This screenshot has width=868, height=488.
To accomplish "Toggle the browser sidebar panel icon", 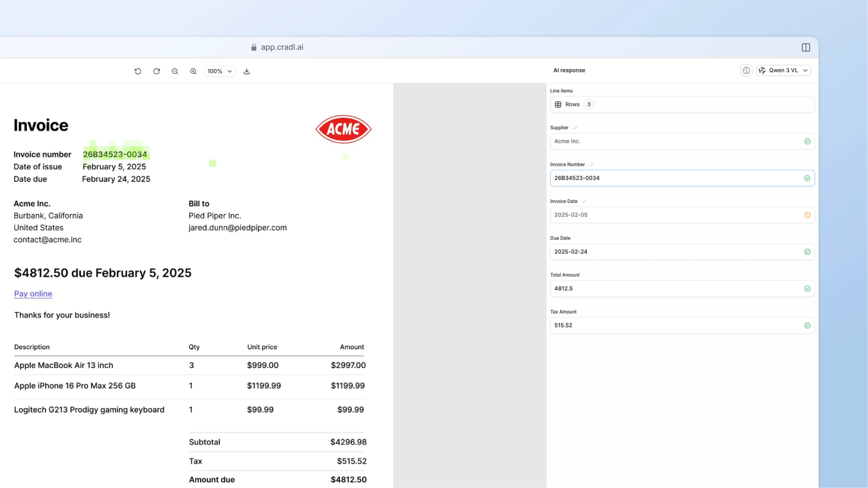I will tap(805, 47).
